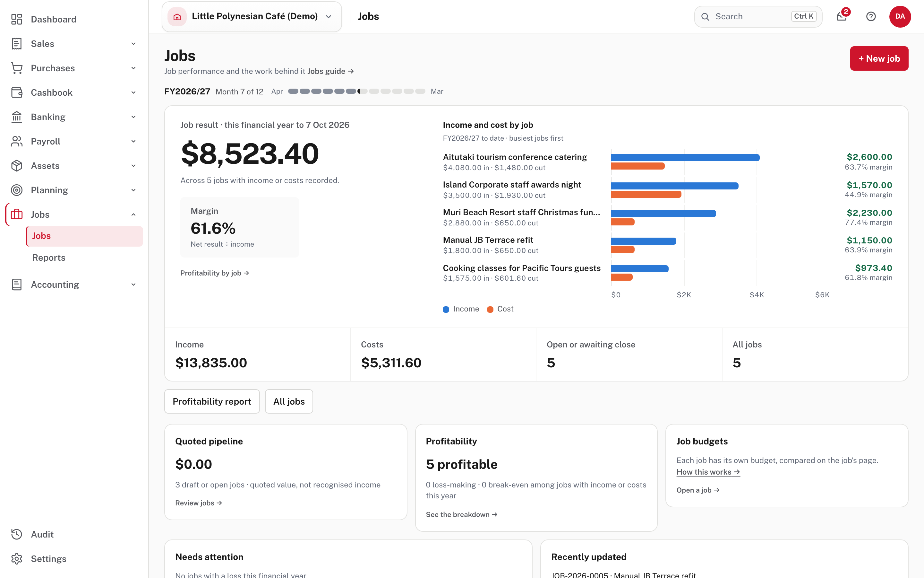Open the Review jobs link
The image size is (924, 578).
pos(199,503)
